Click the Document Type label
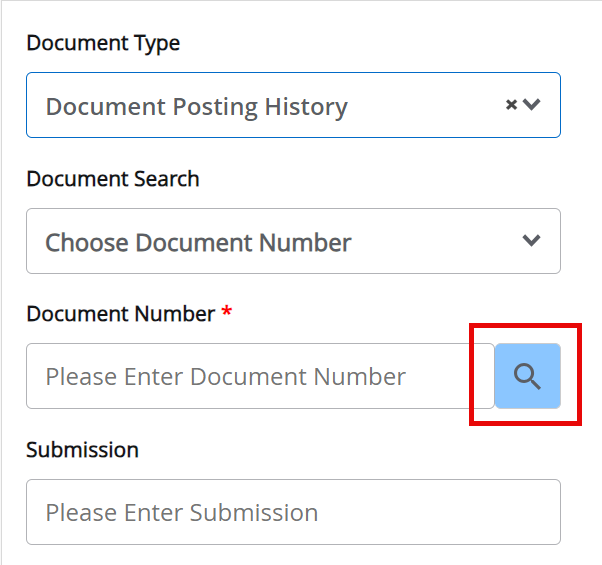This screenshot has width=602, height=565. point(103,43)
